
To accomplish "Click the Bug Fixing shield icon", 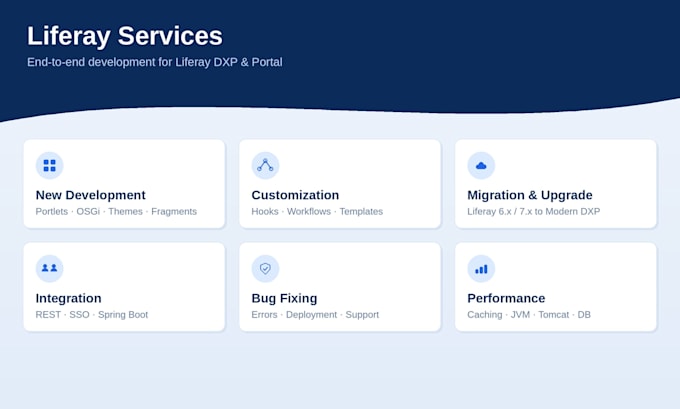I will click(265, 268).
